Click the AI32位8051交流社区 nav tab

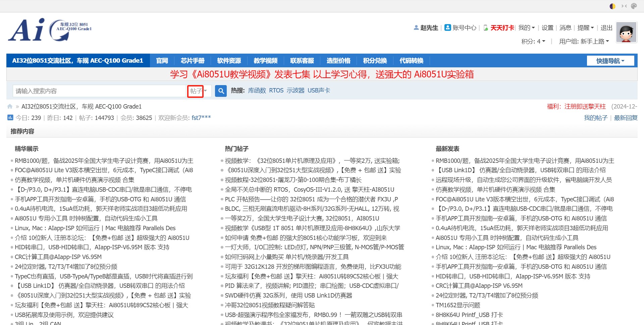click(78, 61)
